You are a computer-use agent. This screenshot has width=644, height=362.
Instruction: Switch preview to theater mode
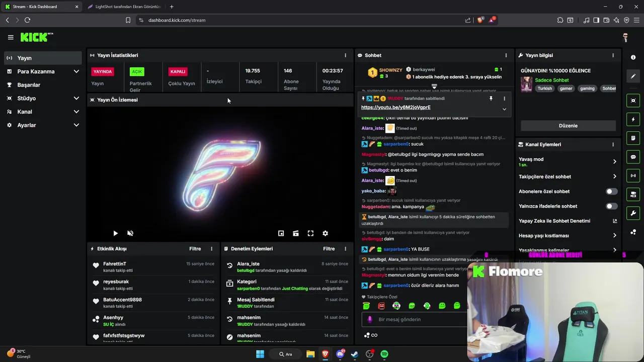pyautogui.click(x=296, y=233)
